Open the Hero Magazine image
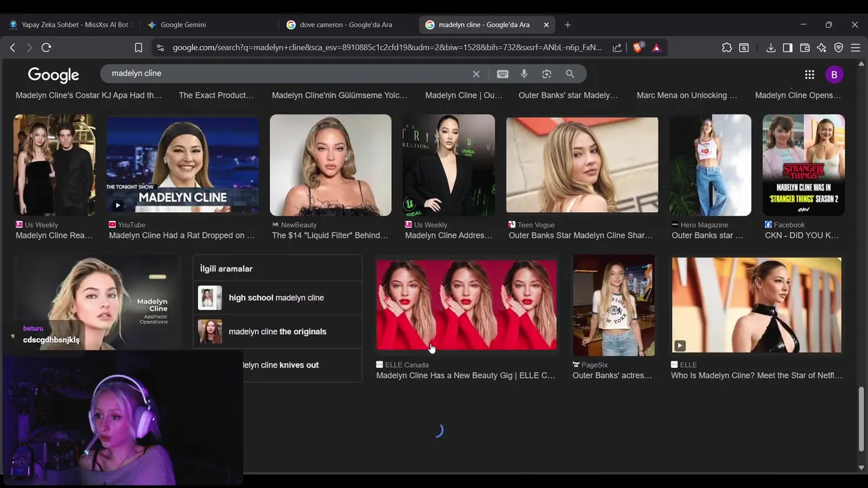 click(710, 165)
